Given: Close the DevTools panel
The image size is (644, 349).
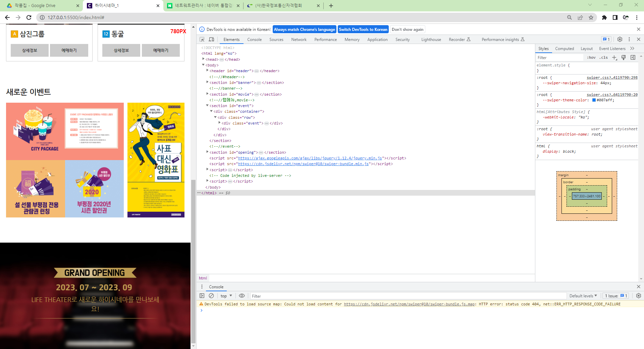Looking at the screenshot, I should coord(639,39).
